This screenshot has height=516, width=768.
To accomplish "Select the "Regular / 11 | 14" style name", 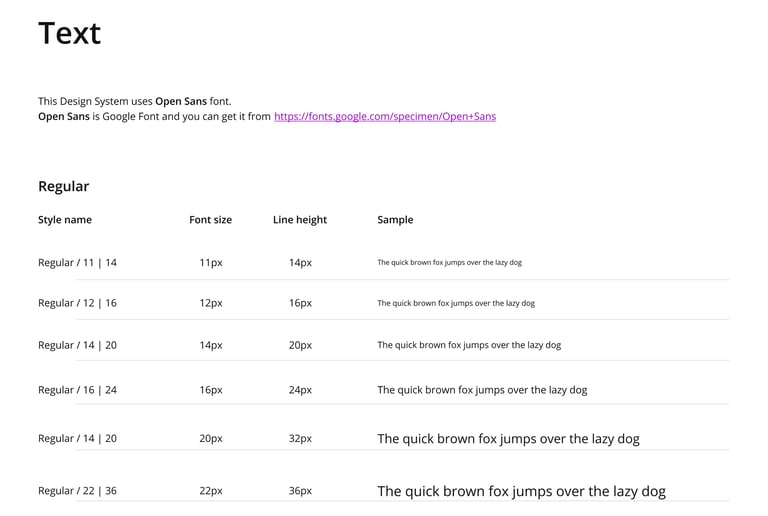I will [x=77, y=263].
